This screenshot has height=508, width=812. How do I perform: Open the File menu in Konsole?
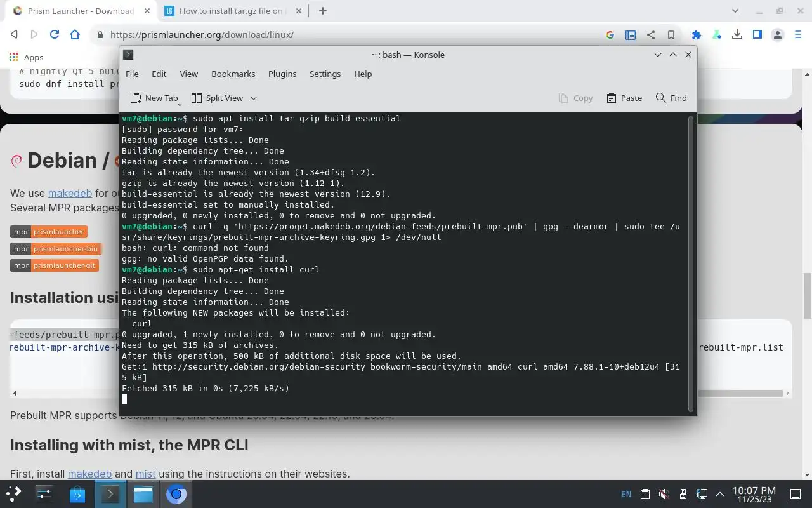pos(132,74)
